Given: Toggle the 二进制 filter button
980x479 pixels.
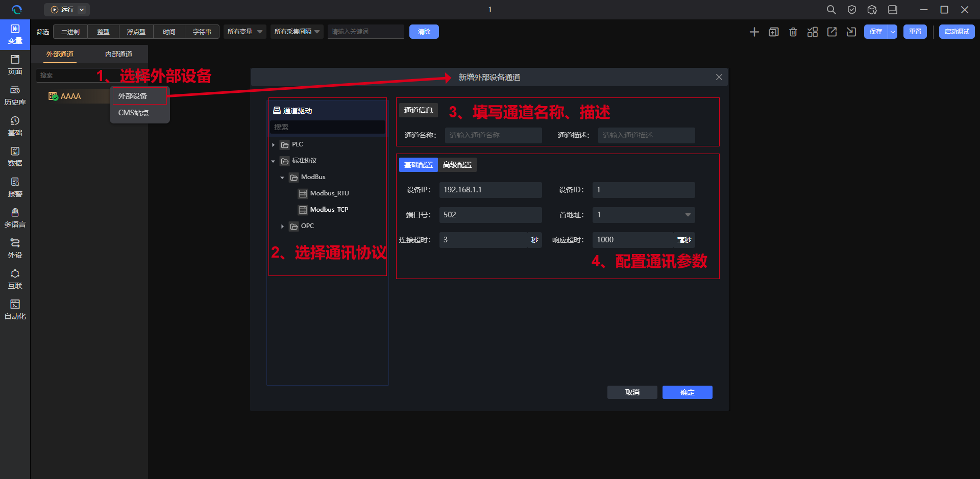Looking at the screenshot, I should point(70,32).
